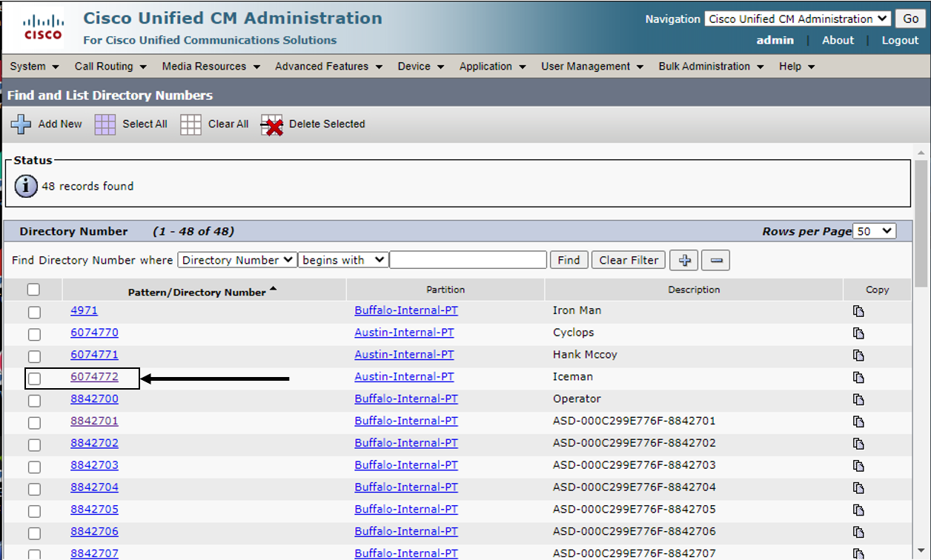Check the box for 8842700 Operator
Image resolution: width=931 pixels, height=560 pixels.
coord(34,401)
